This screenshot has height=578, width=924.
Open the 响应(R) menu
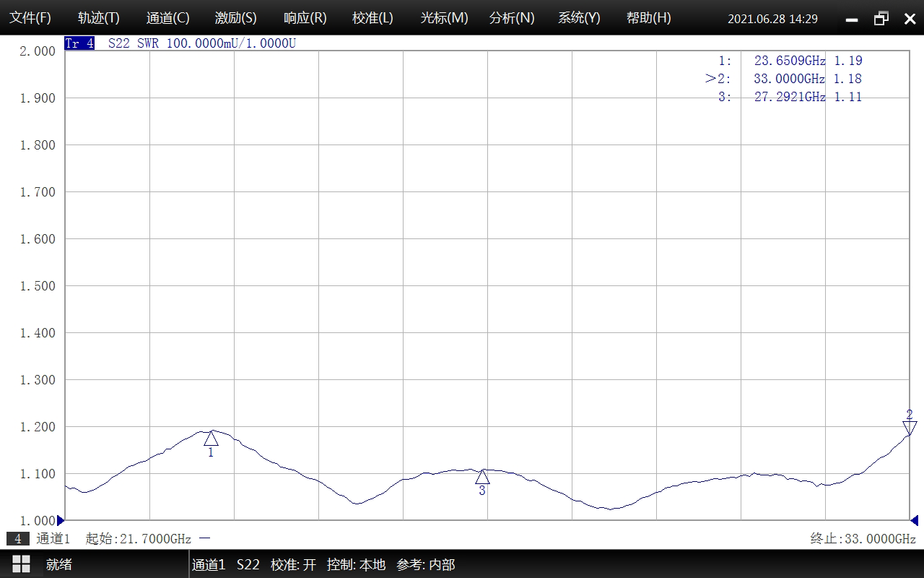point(305,18)
